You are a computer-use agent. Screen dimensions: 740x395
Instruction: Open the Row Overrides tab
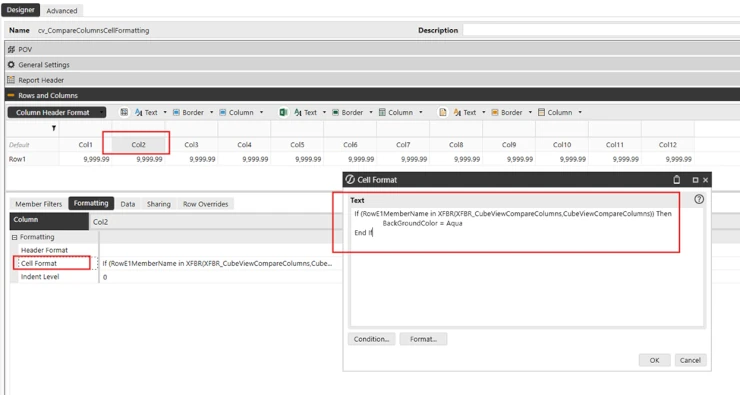click(206, 204)
